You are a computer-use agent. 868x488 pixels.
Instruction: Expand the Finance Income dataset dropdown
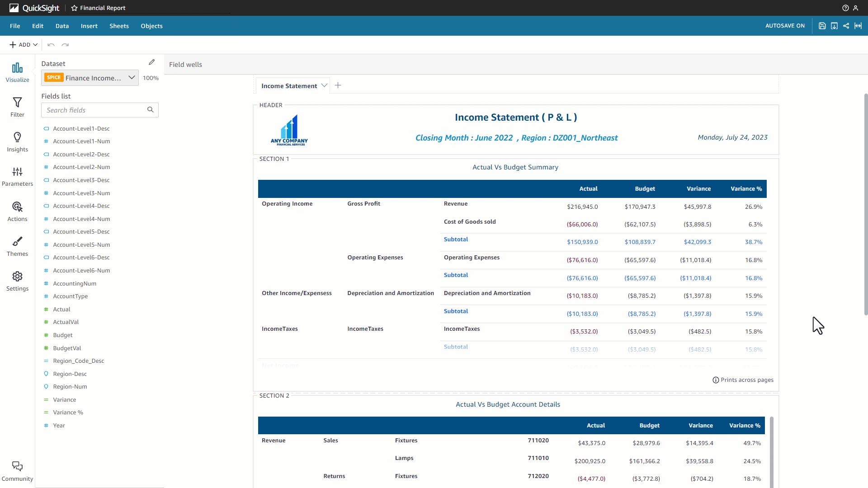(131, 78)
